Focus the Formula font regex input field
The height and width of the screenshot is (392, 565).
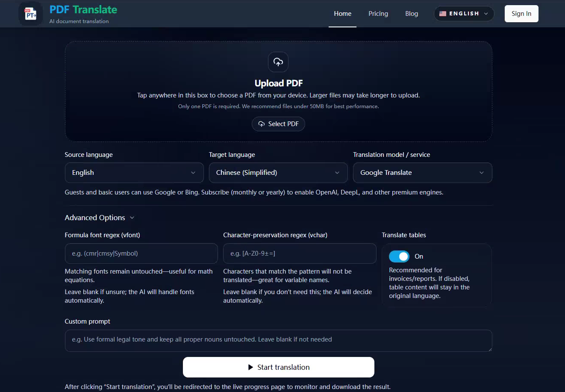point(141,253)
